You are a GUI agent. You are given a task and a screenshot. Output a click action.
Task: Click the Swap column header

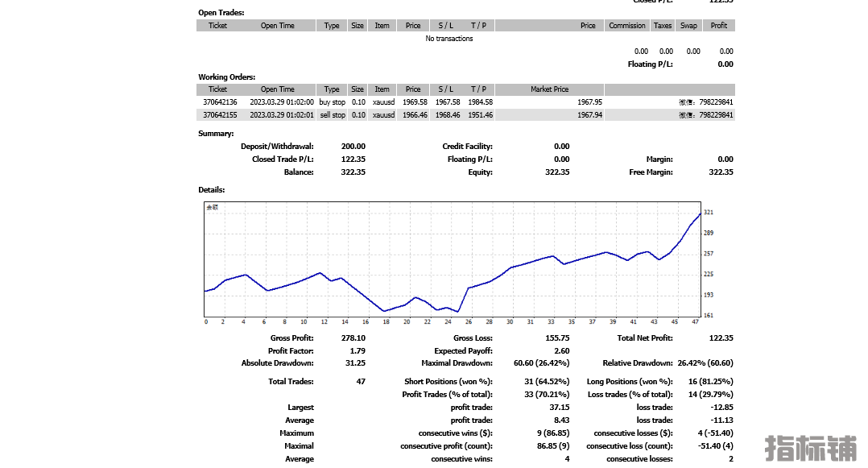(688, 26)
